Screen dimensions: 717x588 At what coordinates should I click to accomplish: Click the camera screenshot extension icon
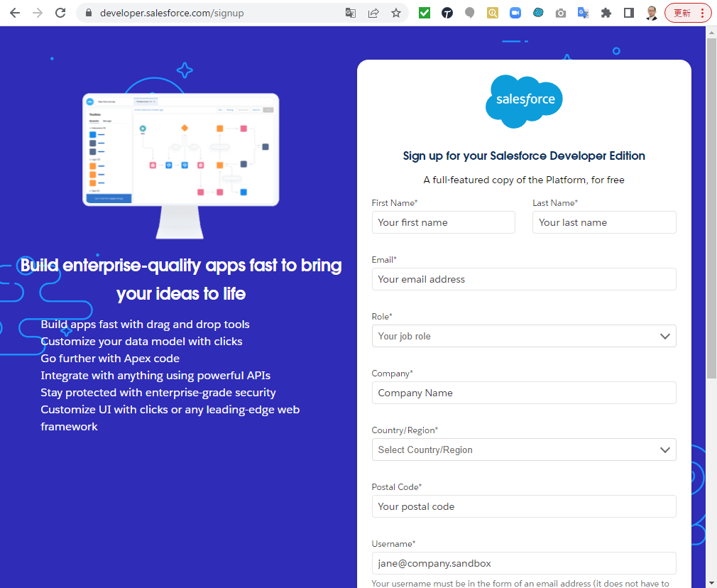(x=561, y=13)
